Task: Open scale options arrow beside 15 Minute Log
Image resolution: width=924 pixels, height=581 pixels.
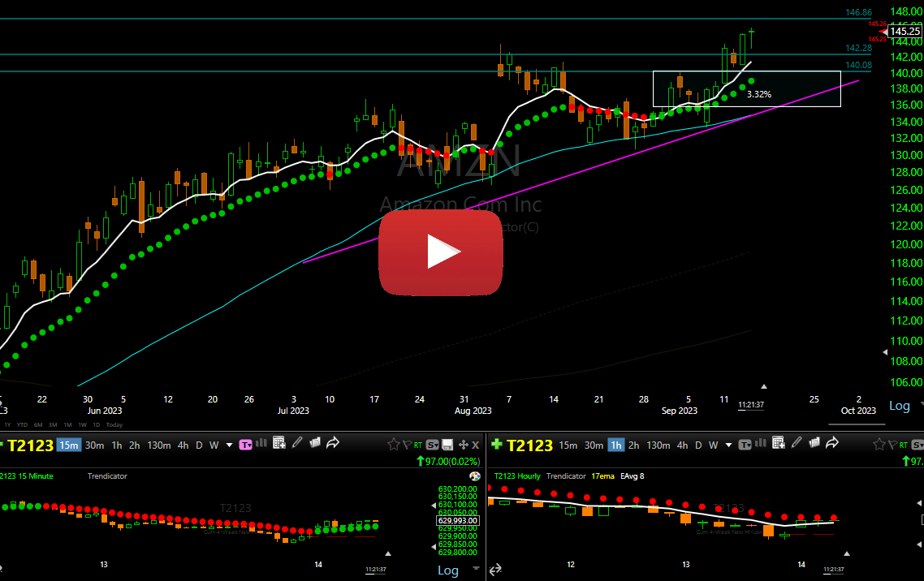Action: coord(476,568)
